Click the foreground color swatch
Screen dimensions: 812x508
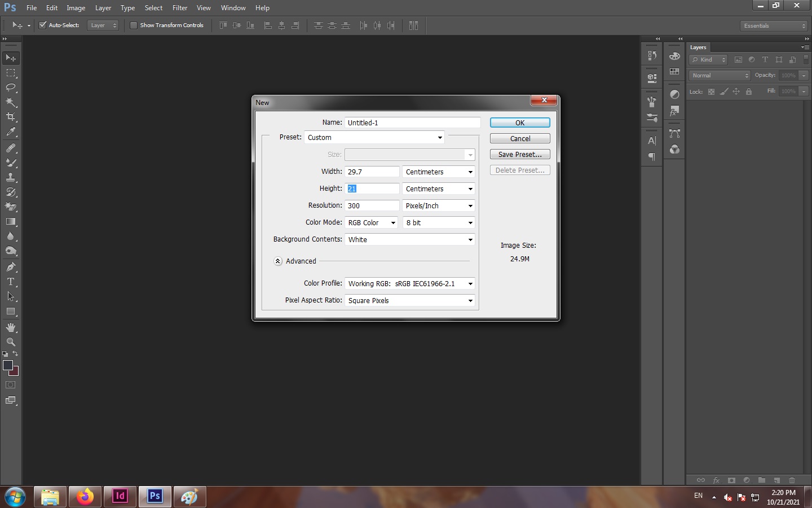click(7, 365)
